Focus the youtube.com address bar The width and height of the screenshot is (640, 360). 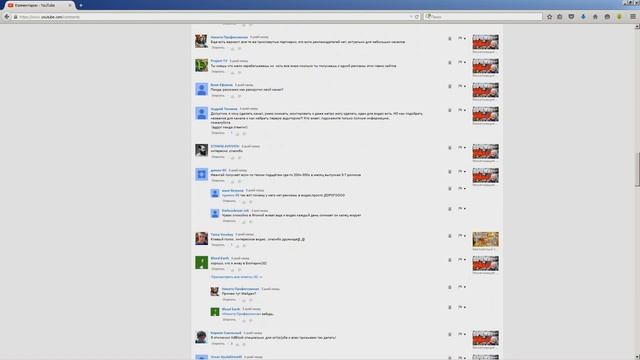[212, 17]
